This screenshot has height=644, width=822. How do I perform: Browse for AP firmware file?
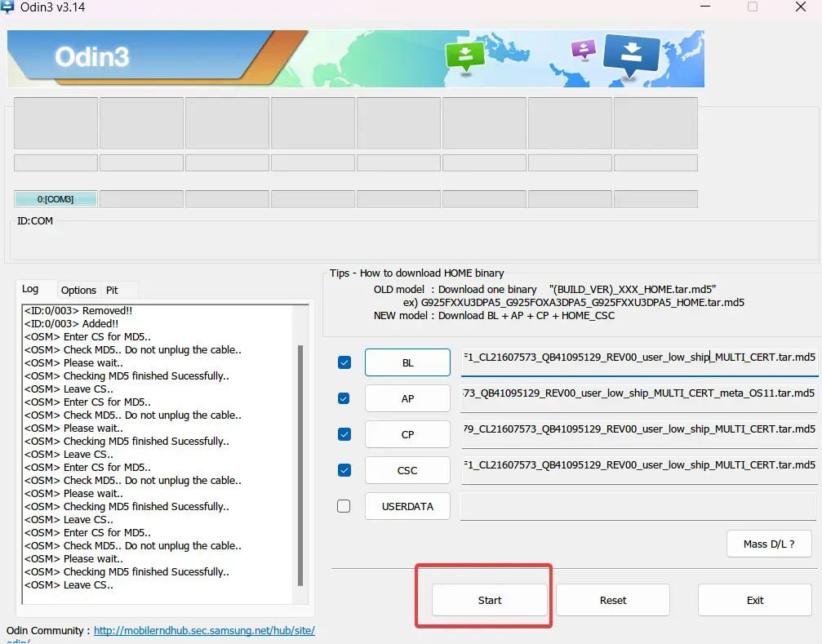[x=407, y=398]
